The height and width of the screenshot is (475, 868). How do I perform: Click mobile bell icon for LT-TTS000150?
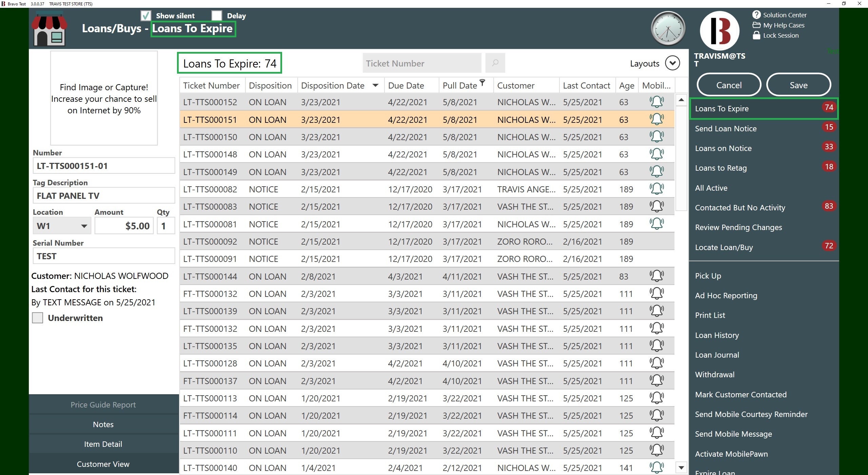pyautogui.click(x=656, y=136)
